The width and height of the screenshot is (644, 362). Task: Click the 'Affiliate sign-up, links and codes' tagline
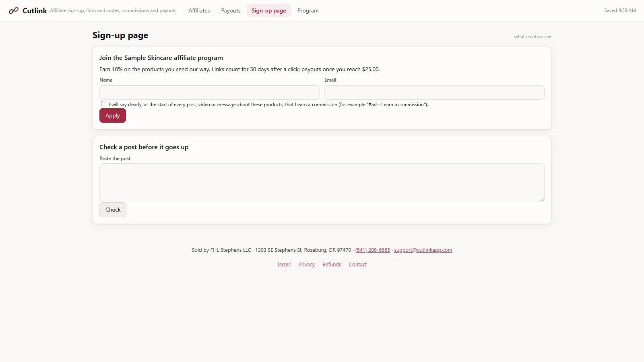(x=113, y=10)
